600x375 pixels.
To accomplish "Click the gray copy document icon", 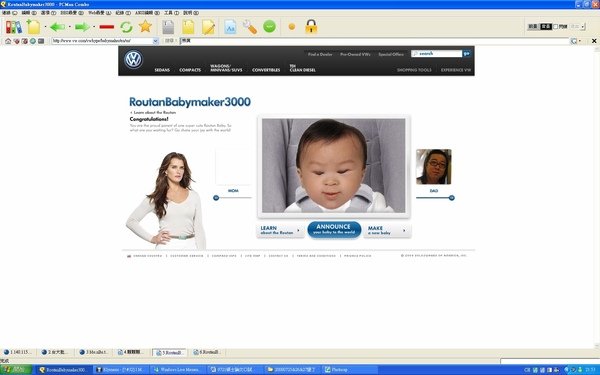I will click(x=168, y=27).
